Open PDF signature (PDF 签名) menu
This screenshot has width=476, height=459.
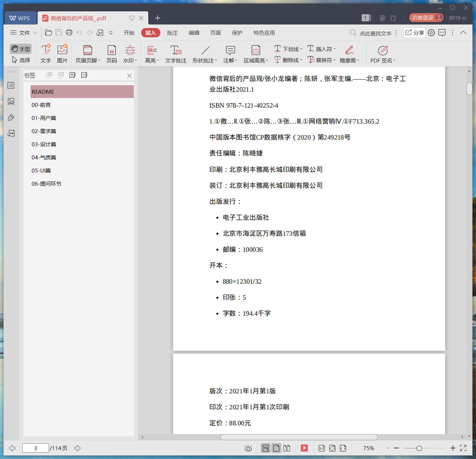tap(383, 54)
